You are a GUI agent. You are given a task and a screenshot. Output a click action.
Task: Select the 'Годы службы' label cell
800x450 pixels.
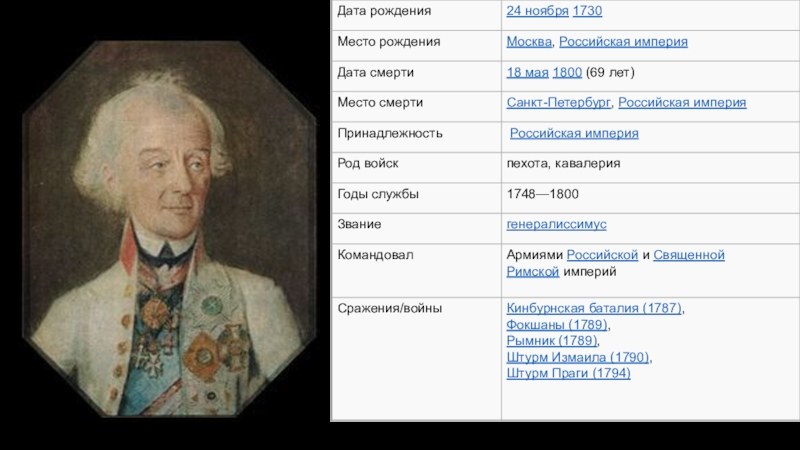coord(416,197)
